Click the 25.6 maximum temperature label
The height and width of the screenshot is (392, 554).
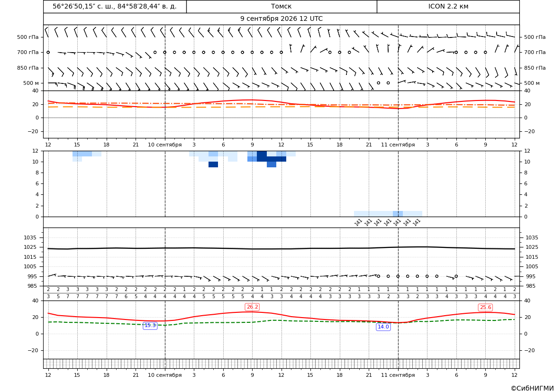click(x=485, y=307)
